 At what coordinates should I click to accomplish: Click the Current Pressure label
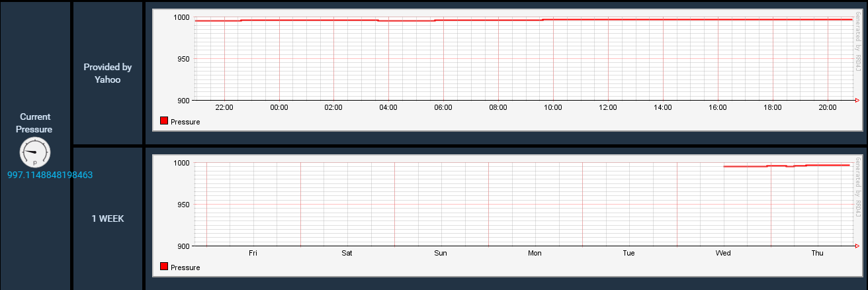(34, 122)
